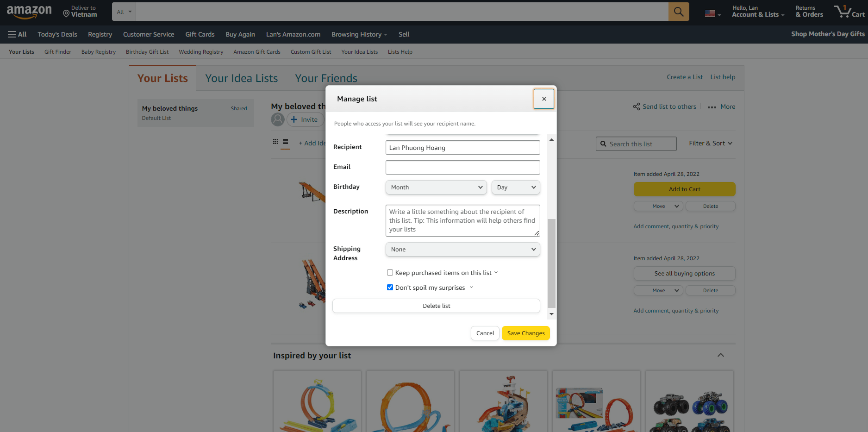
Task: Click the Save Changes button
Action: 525,333
